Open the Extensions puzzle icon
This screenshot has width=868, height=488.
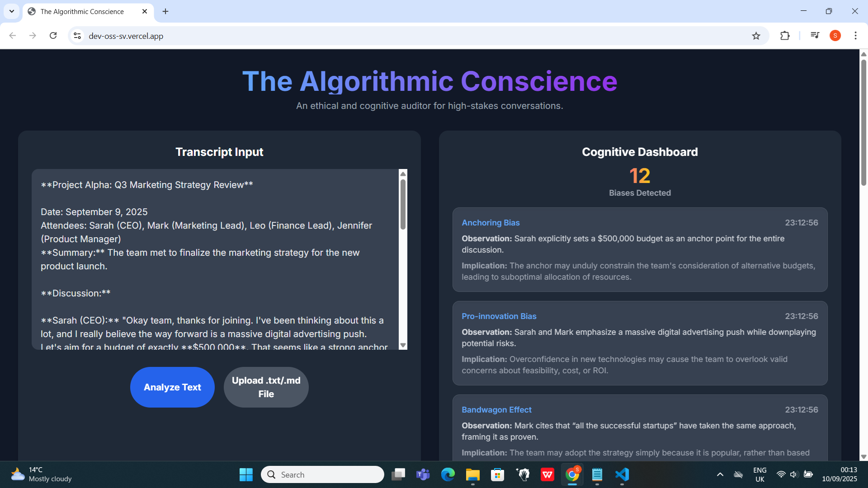point(785,36)
